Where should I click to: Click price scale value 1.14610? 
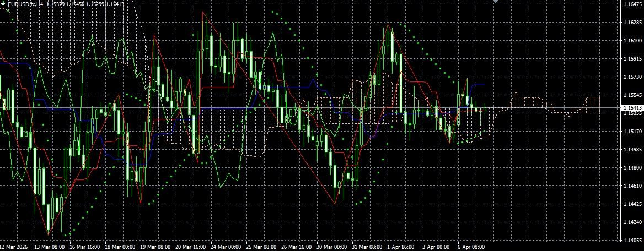coord(632,186)
